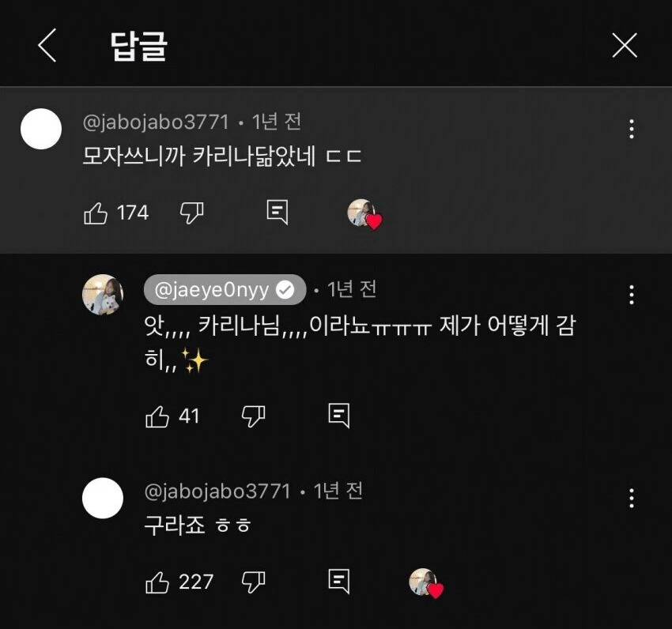Go back using the left arrow
Viewport: 672px width, 629px height.
pos(47,47)
